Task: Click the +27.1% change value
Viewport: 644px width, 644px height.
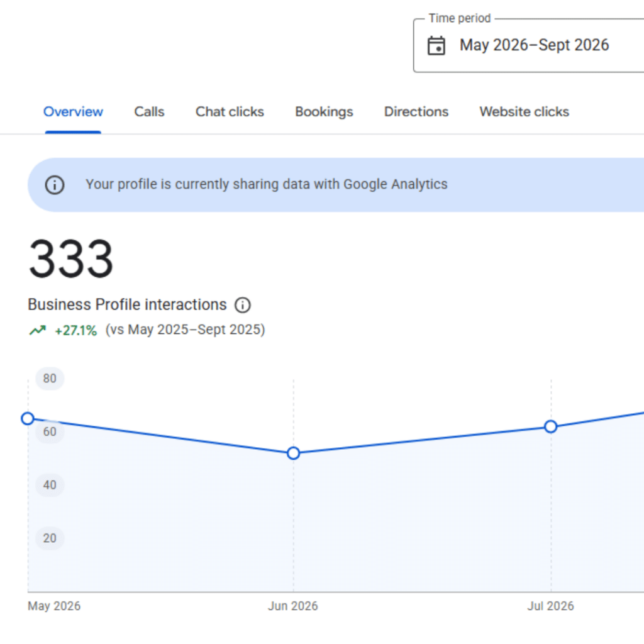Action: (76, 331)
